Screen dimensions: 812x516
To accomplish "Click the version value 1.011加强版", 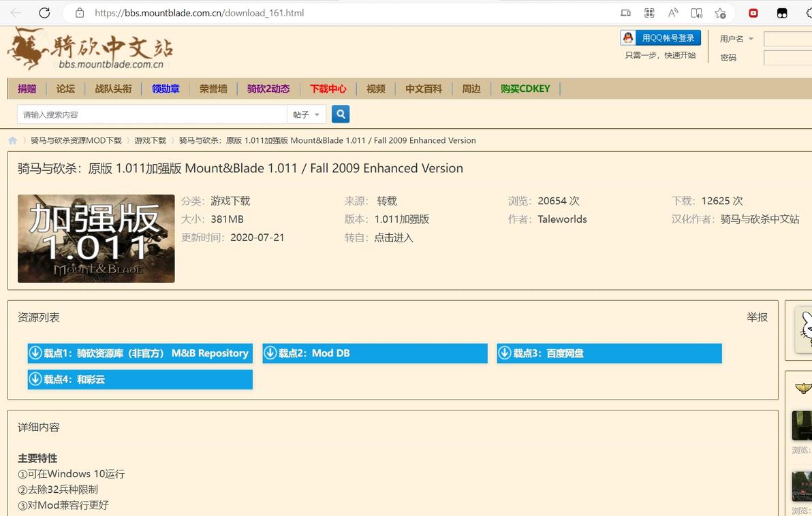I will click(402, 219).
